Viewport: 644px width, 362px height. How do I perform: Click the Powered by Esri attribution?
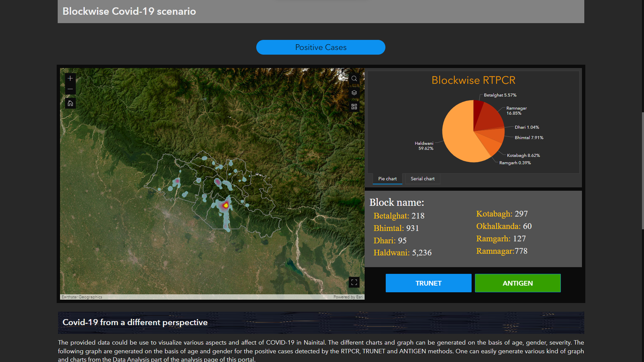pyautogui.click(x=348, y=297)
